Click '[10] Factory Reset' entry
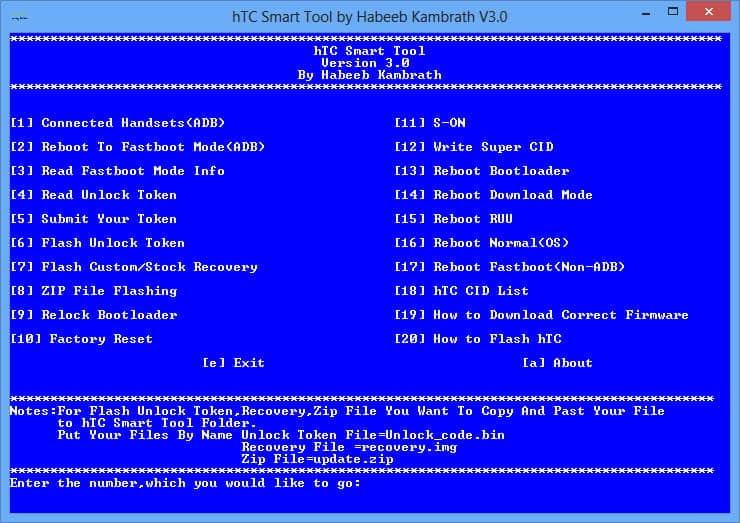 81,339
